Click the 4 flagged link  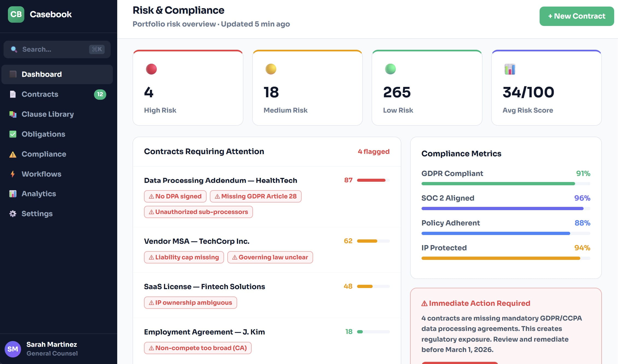(x=373, y=151)
